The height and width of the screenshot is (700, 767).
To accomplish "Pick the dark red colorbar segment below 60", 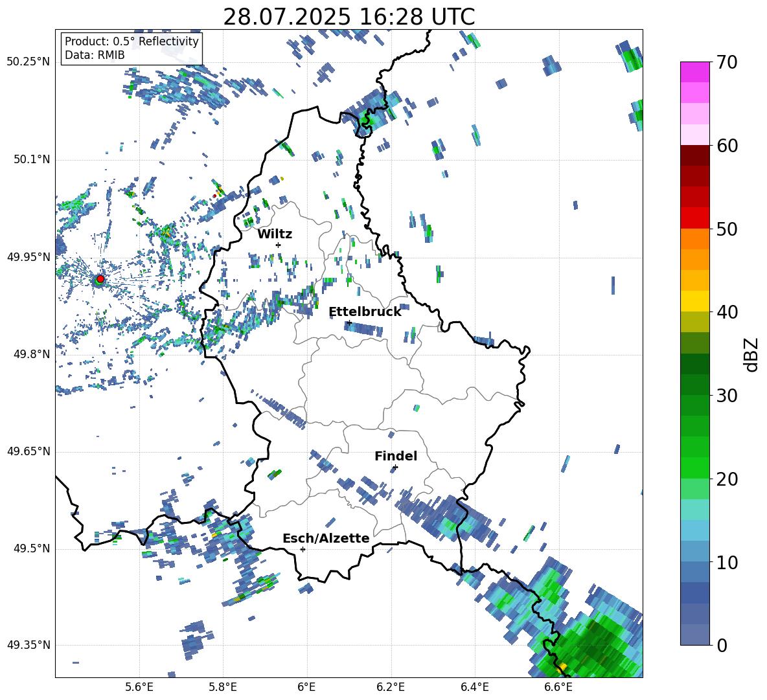I will coord(694,155).
